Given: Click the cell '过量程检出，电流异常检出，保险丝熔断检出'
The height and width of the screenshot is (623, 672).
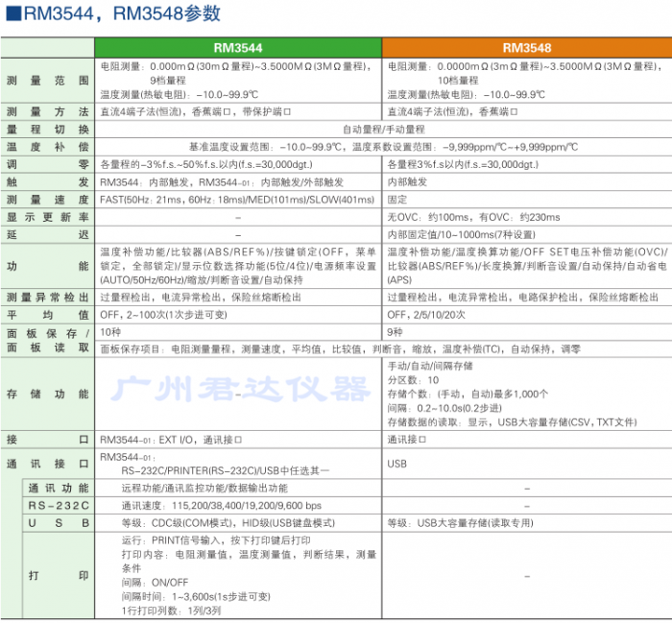Looking at the screenshot, I should [201, 298].
